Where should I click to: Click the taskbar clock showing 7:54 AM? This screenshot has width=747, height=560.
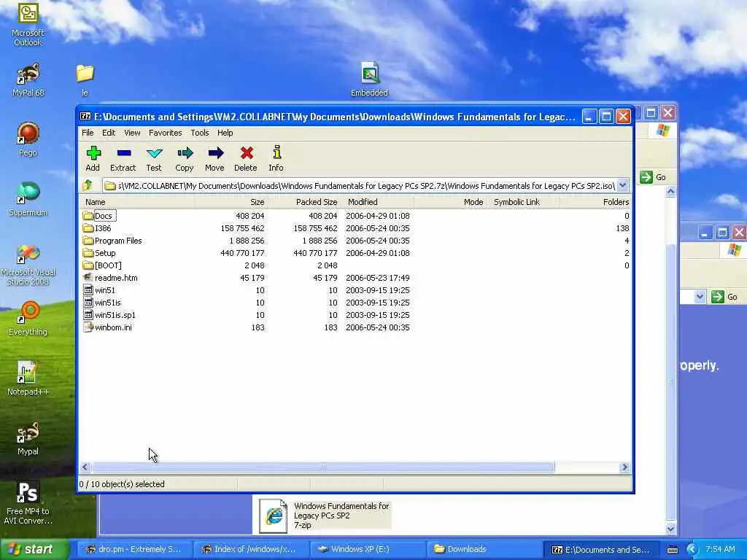(720, 549)
